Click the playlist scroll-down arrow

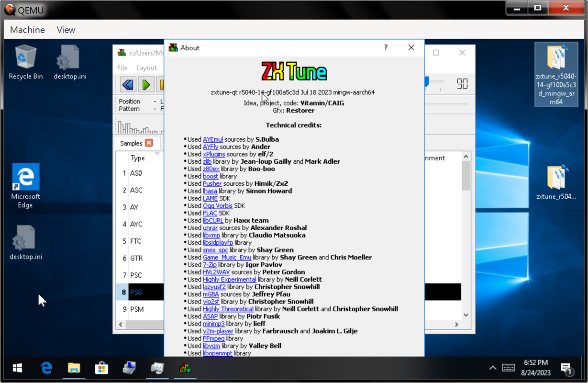(x=466, y=315)
